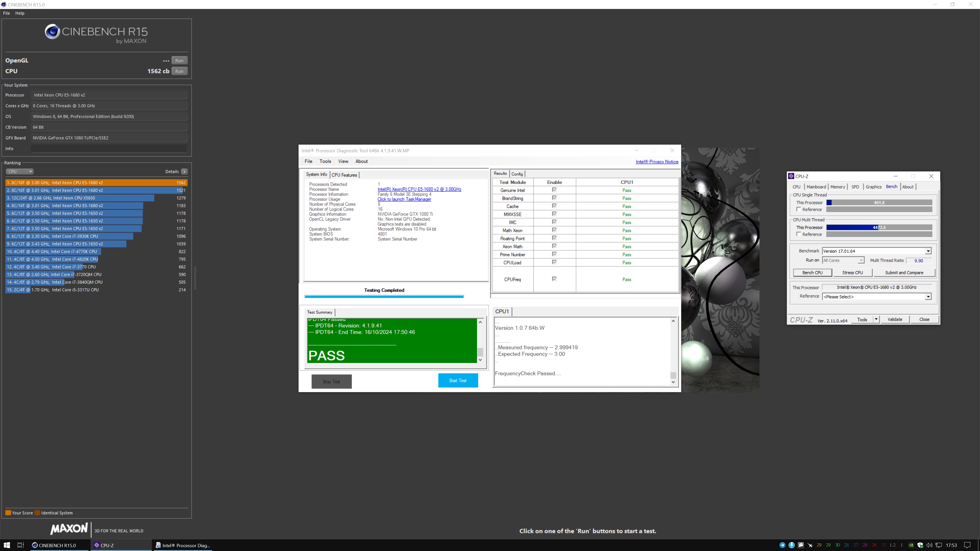980x551 pixels.
Task: Switch to CINEBENCH R15.0 taskbar item
Action: click(59, 545)
